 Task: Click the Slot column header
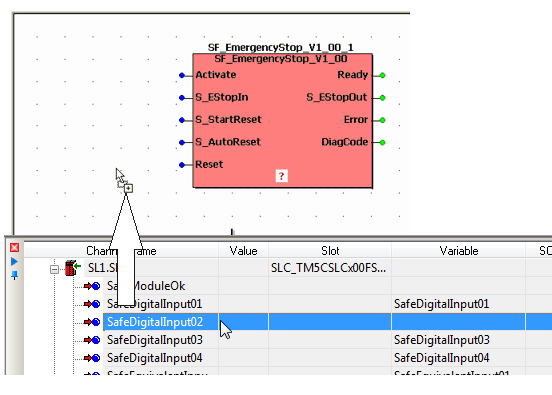[x=330, y=251]
